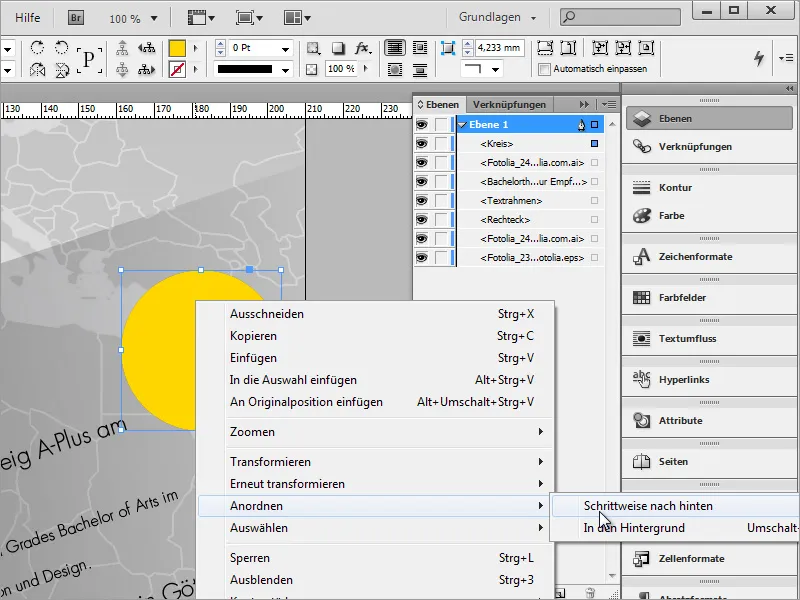Hide the <Bachelorth...ur Empf...> object
The image size is (800, 600).
421,182
